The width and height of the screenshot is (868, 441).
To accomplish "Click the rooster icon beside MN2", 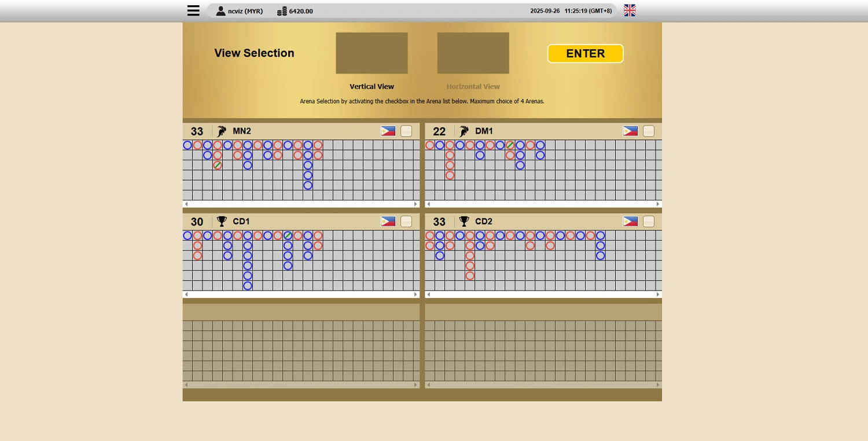I will click(222, 131).
